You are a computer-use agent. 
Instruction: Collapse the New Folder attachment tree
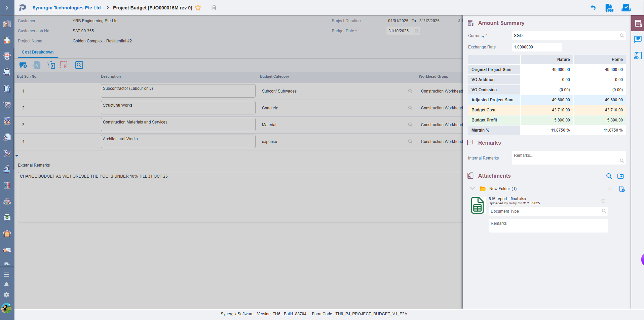(472, 188)
